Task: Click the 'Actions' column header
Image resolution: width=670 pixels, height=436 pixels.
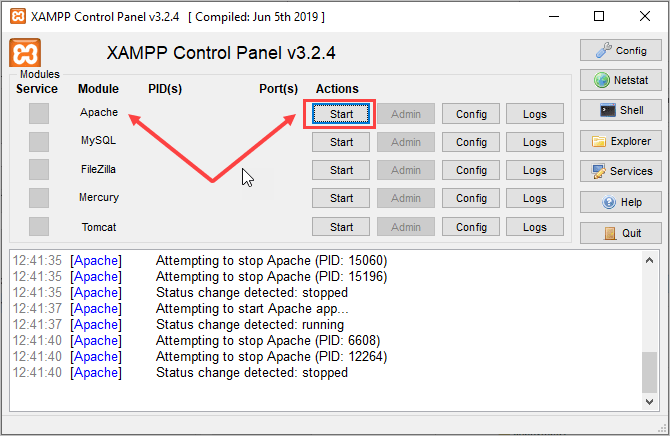Action: [337, 89]
